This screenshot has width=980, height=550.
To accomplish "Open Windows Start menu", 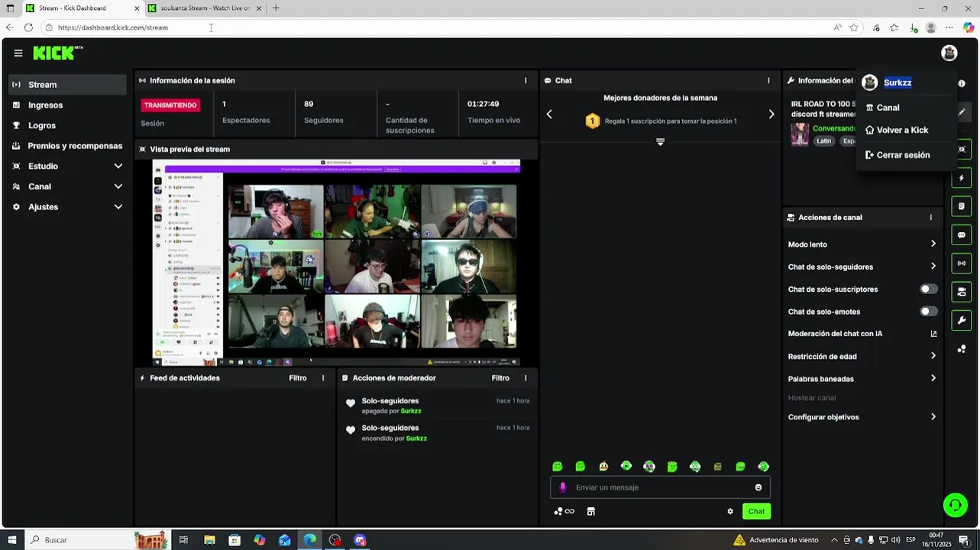I will click(x=11, y=540).
